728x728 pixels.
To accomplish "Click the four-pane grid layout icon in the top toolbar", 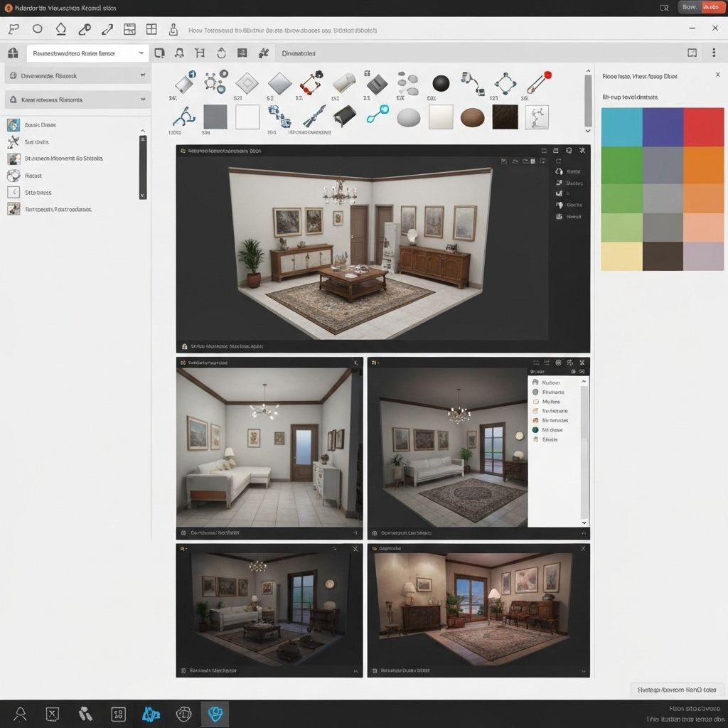I will [x=151, y=29].
